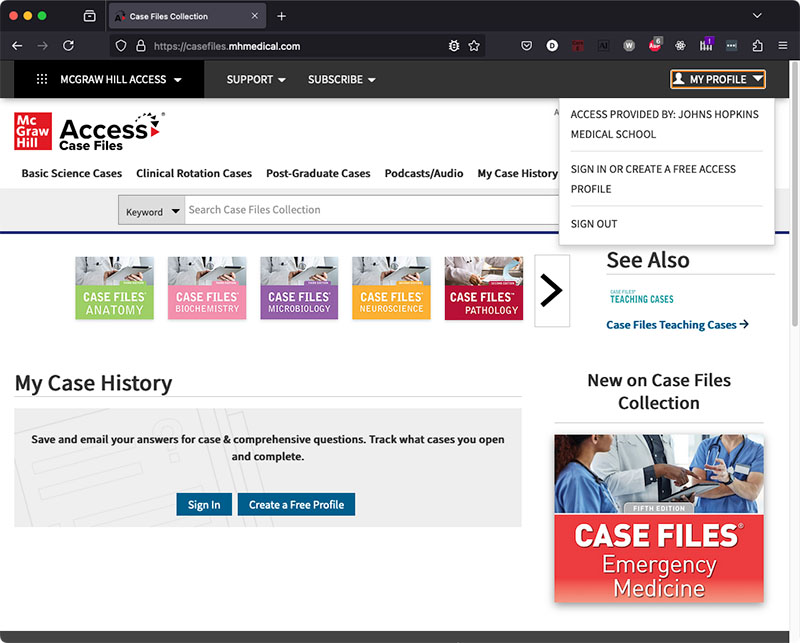
Task: Open the Case Files Biochemistry book cover
Action: (x=207, y=288)
